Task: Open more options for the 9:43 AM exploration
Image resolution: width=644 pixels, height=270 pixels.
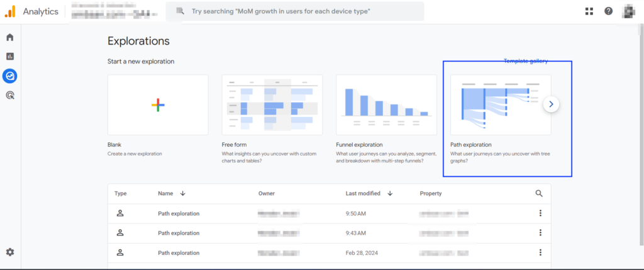Action: [540, 233]
